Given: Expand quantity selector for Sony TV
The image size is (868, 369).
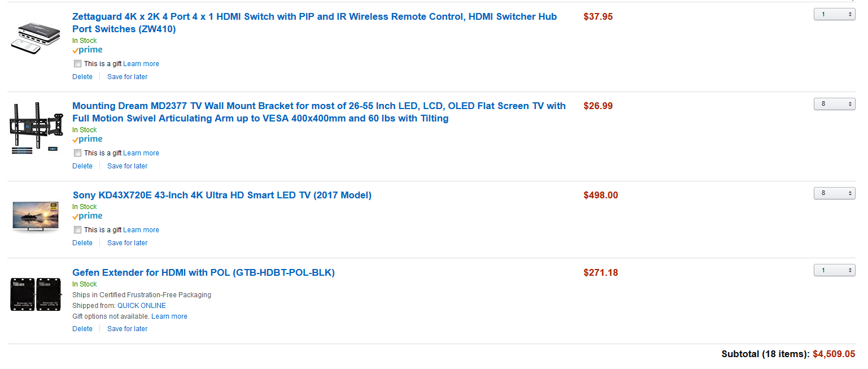Looking at the screenshot, I should click(x=834, y=193).
